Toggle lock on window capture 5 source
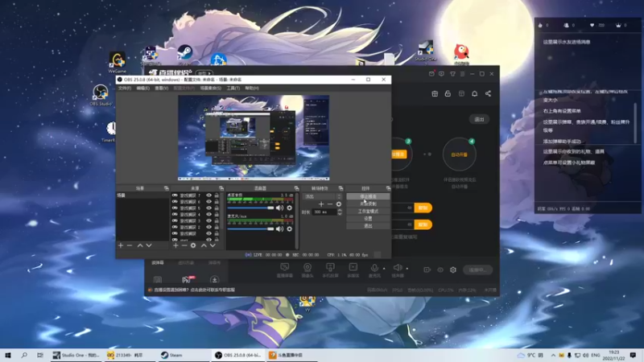This screenshot has height=362, width=644. pos(217,208)
